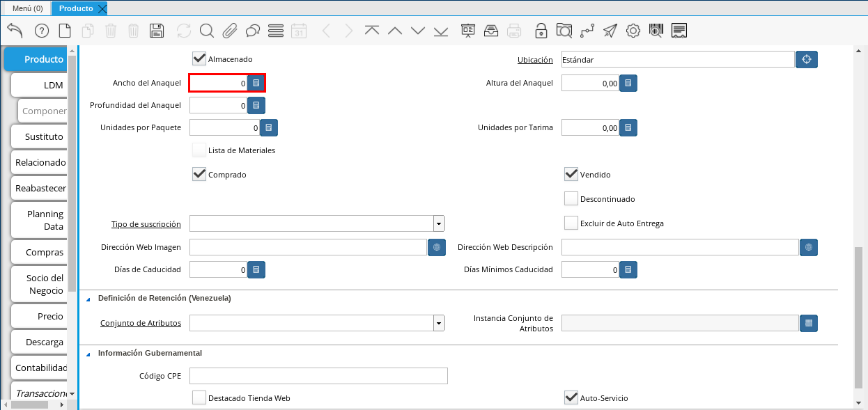Collapse the Información Gubernamental section
The image size is (868, 410).
pos(88,354)
